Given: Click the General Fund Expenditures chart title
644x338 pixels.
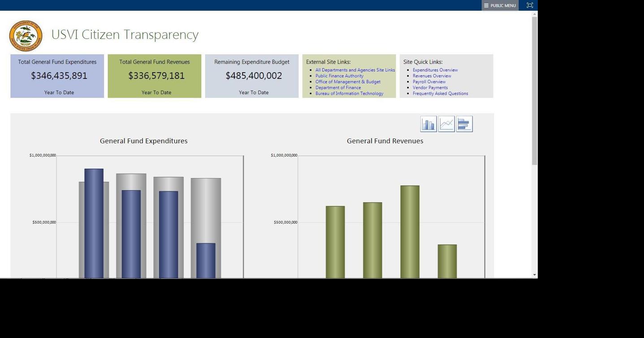Looking at the screenshot, I should coord(143,141).
